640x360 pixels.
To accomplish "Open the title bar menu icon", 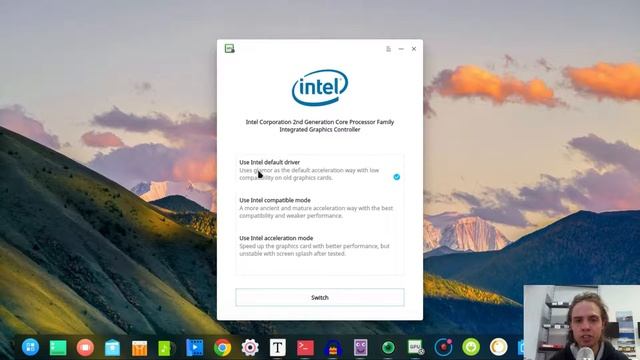I will point(388,49).
